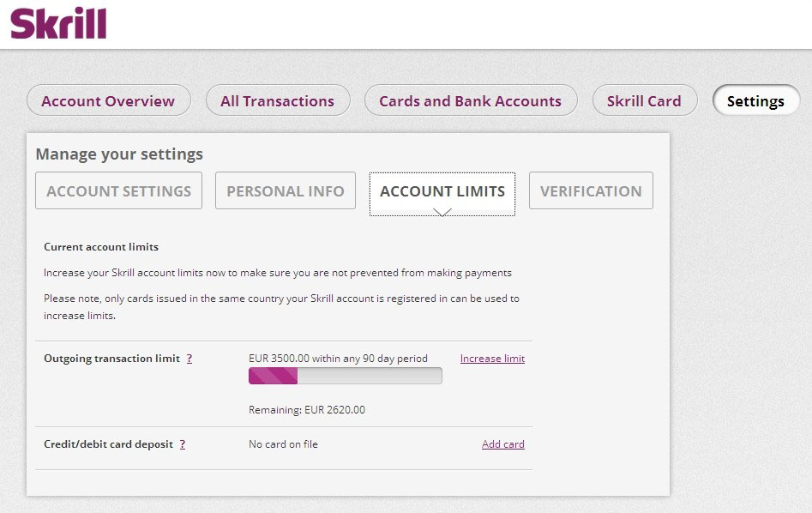Click help icon beside Outgoing transaction limit
The image size is (812, 513).
click(189, 359)
